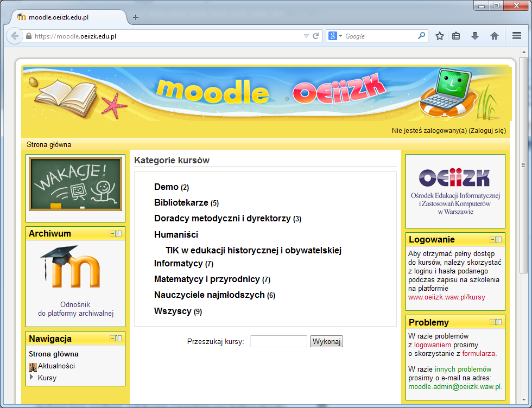The image size is (532, 408).
Task: Dock the Archiwum block to the side
Action: click(118, 234)
